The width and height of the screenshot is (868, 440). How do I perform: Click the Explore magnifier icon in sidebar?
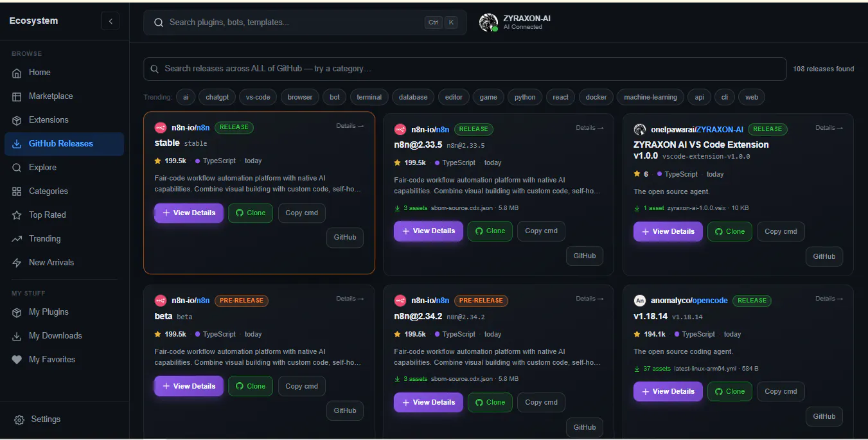(x=17, y=168)
